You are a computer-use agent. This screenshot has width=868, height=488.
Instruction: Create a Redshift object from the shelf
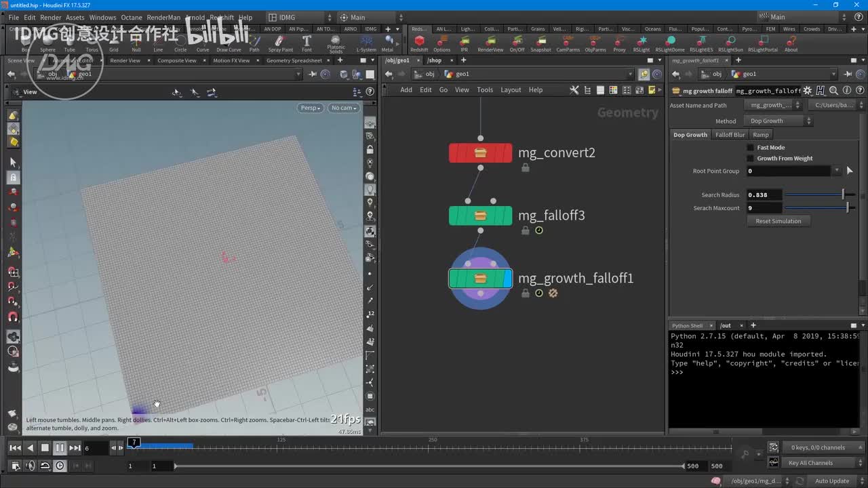tap(419, 43)
